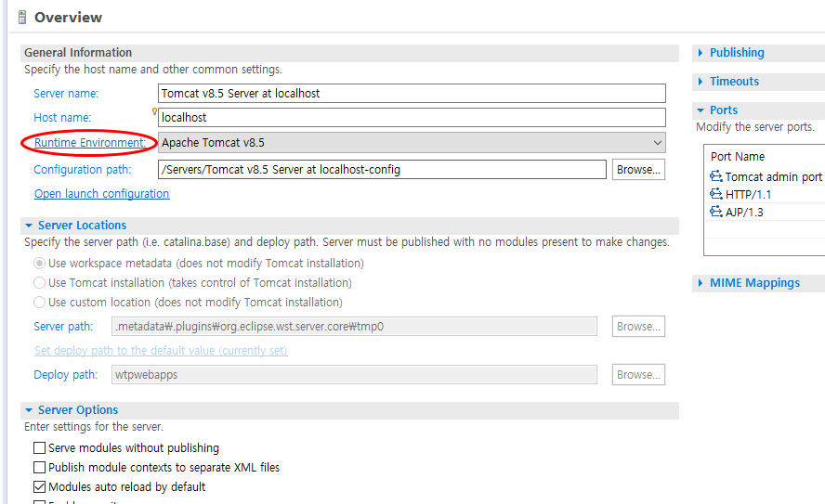This screenshot has height=504, width=825.
Task: Open the Runtime Environment link
Action: pos(90,142)
